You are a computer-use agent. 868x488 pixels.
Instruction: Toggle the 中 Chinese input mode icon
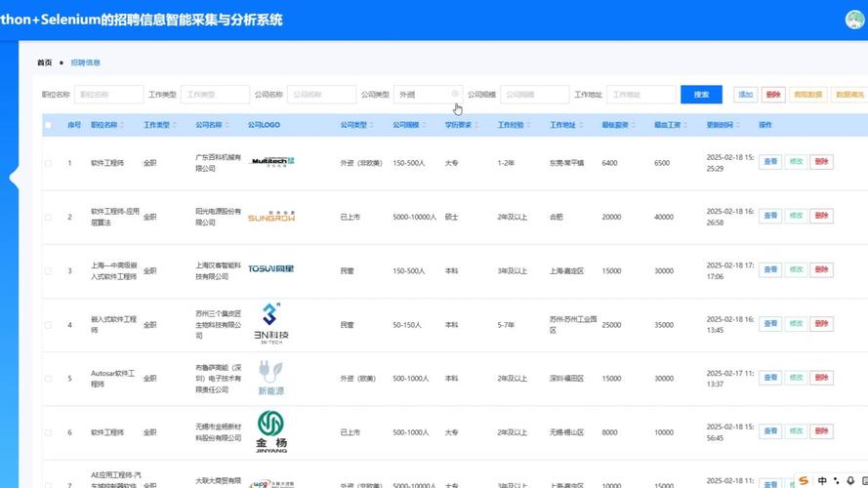point(823,480)
